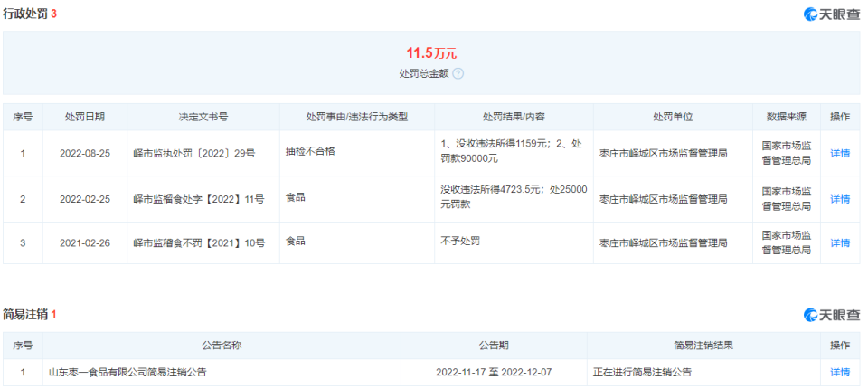Click 食品 reason in the 2022-02-25 row

pos(295,196)
